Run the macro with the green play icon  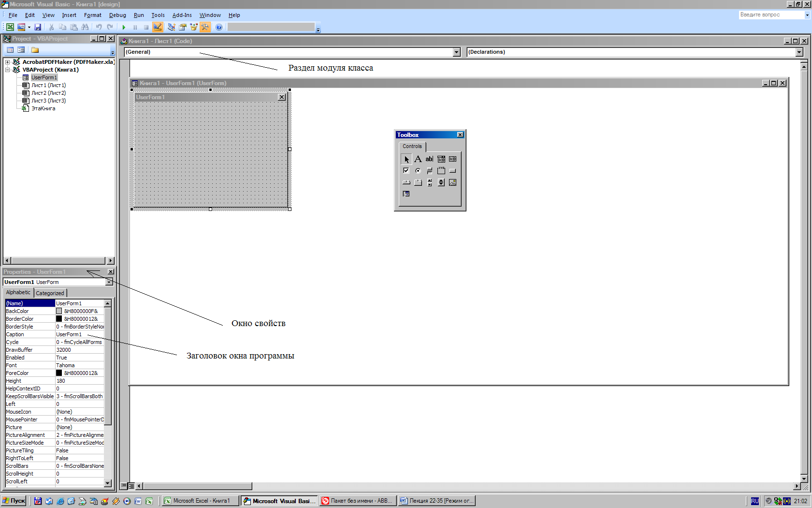tap(124, 27)
